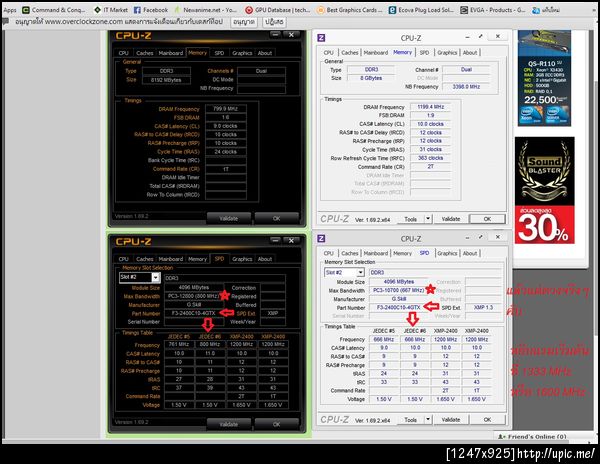
Task: Select CPU tab in dark CPU-Z Memory window
Action: coord(123,53)
